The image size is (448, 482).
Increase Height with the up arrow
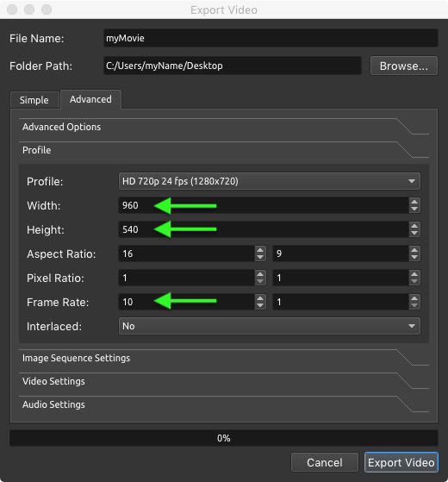point(414,226)
